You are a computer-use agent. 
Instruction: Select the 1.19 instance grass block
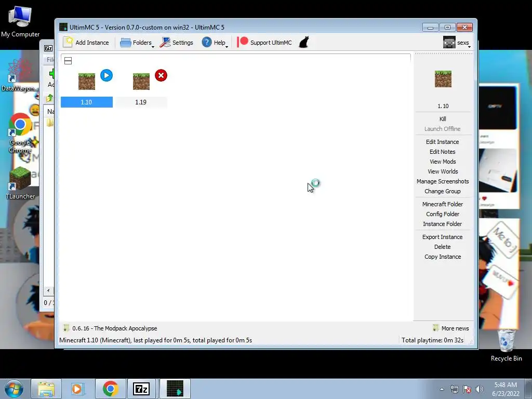[x=141, y=82]
